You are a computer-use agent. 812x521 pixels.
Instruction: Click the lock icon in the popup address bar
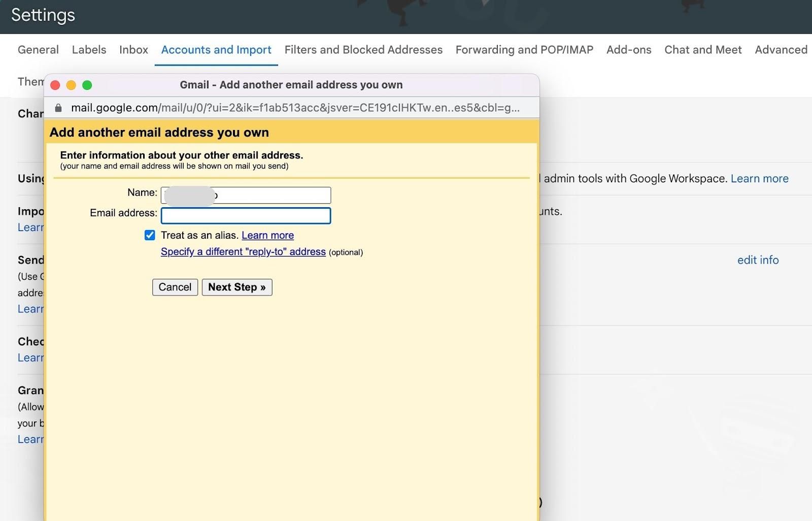click(58, 108)
